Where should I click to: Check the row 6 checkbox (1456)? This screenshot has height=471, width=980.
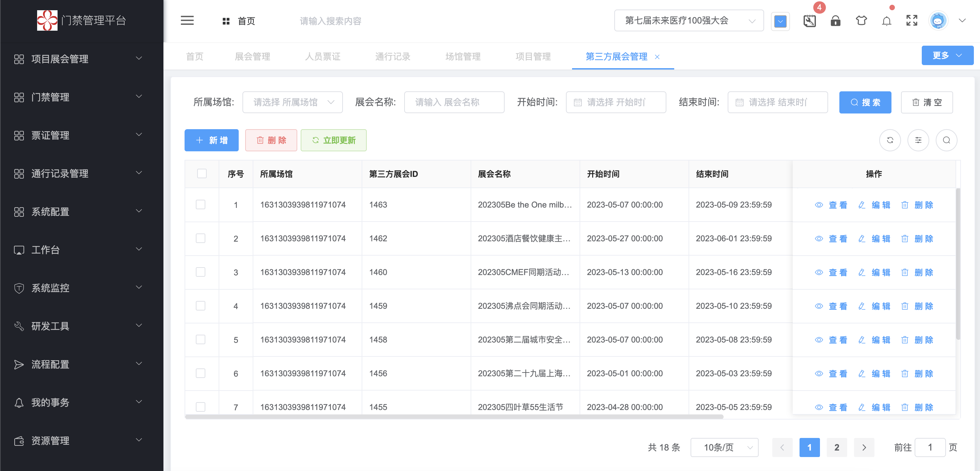pos(201,373)
